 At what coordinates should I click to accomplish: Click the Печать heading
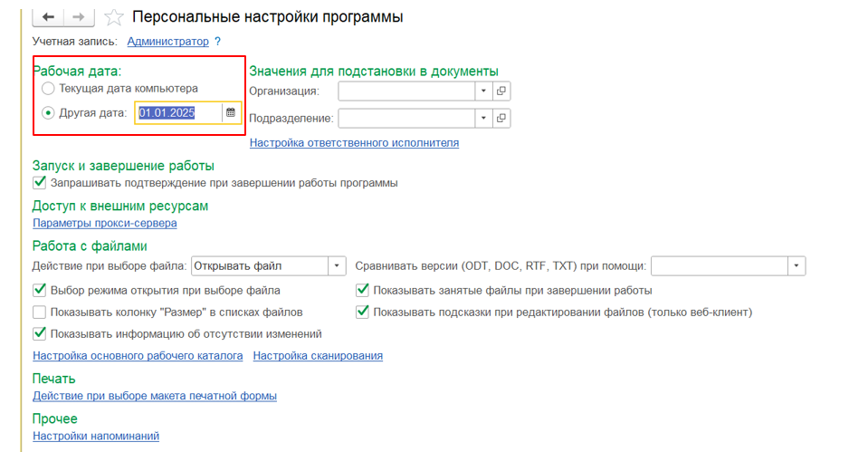[53, 379]
